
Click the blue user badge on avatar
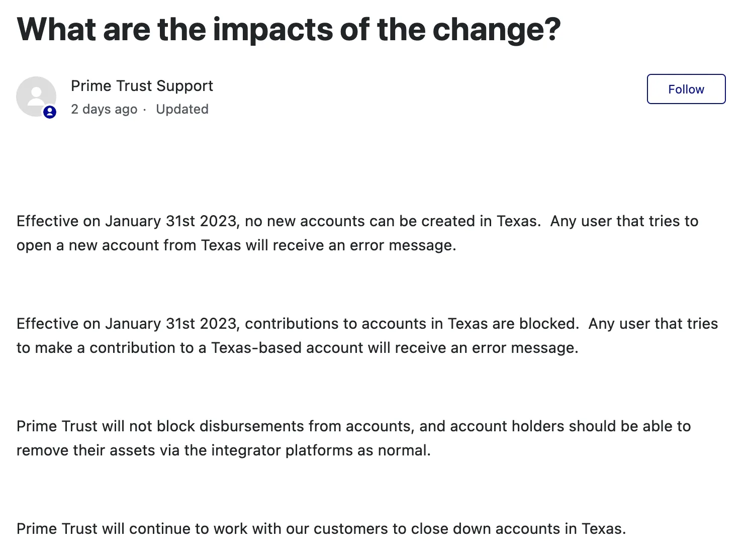coord(49,112)
